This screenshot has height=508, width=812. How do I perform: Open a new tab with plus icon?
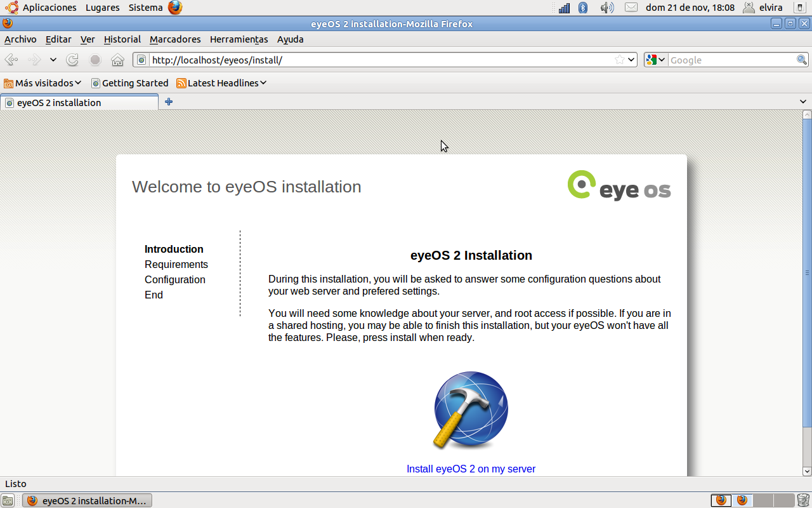click(x=169, y=102)
